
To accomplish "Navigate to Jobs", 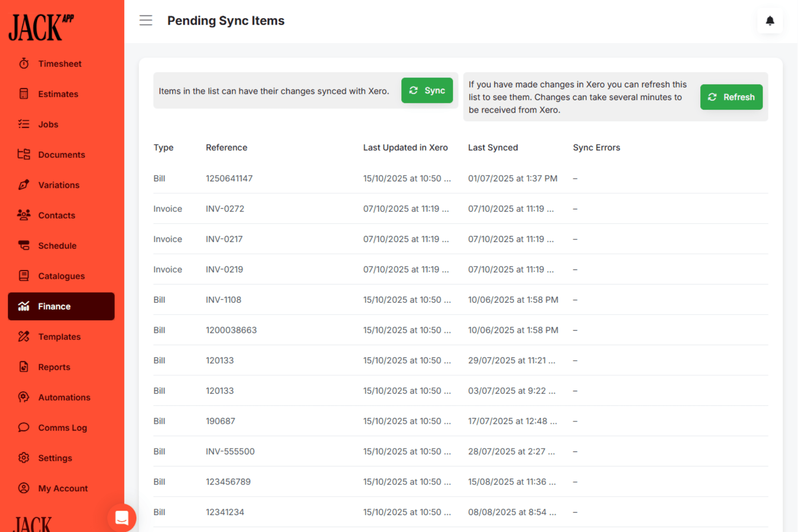I will click(x=48, y=124).
